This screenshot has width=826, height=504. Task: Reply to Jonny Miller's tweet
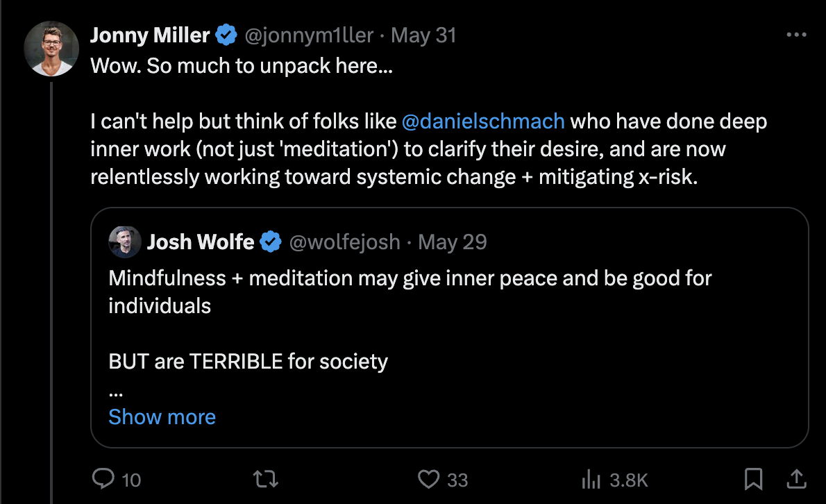pyautogui.click(x=103, y=479)
